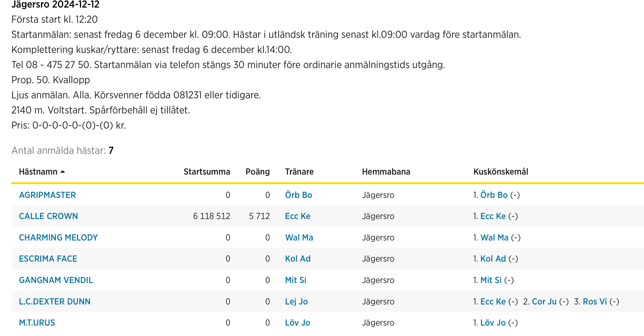Select the ESCRIMA FACE horse link

[x=48, y=259]
